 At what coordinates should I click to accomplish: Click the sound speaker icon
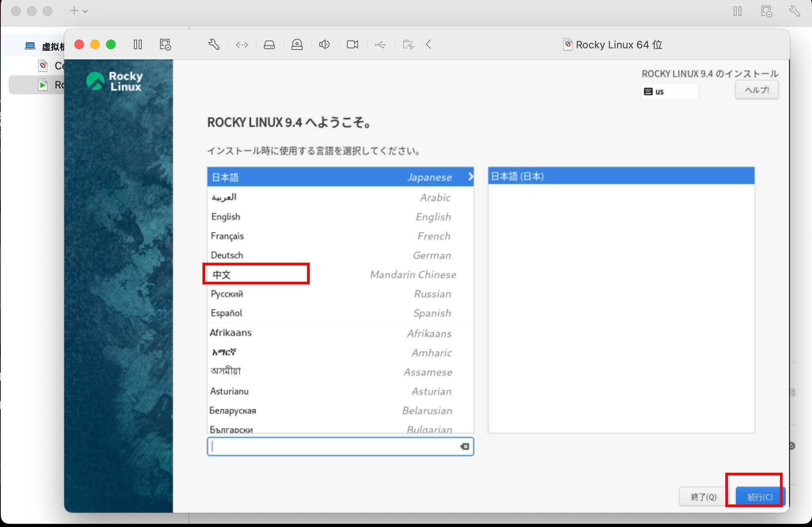tap(324, 44)
